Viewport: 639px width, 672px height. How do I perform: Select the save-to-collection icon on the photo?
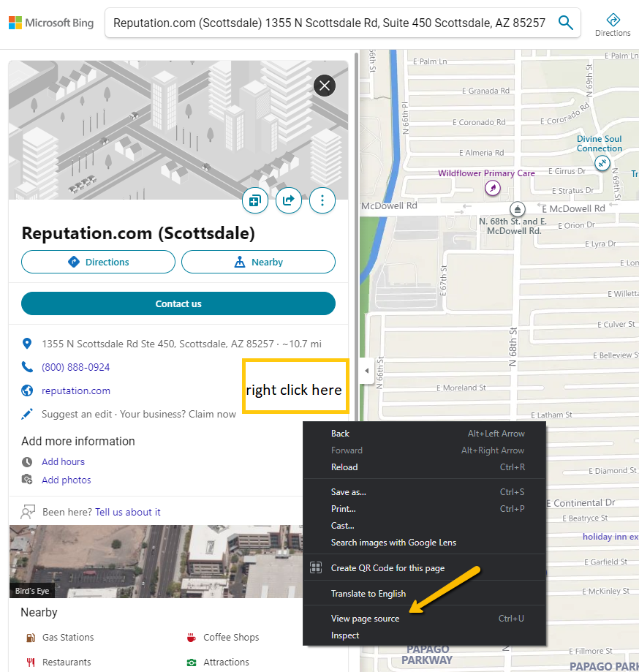(x=254, y=200)
